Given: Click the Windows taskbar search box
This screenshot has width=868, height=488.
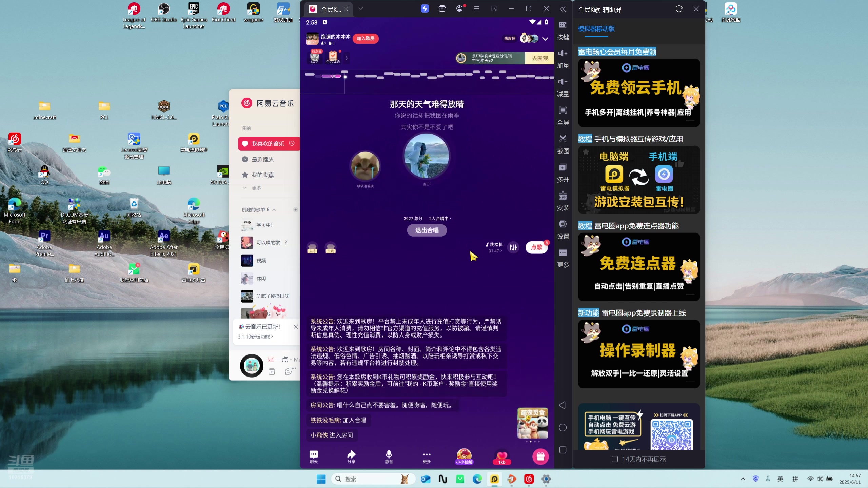Looking at the screenshot, I should [x=373, y=479].
